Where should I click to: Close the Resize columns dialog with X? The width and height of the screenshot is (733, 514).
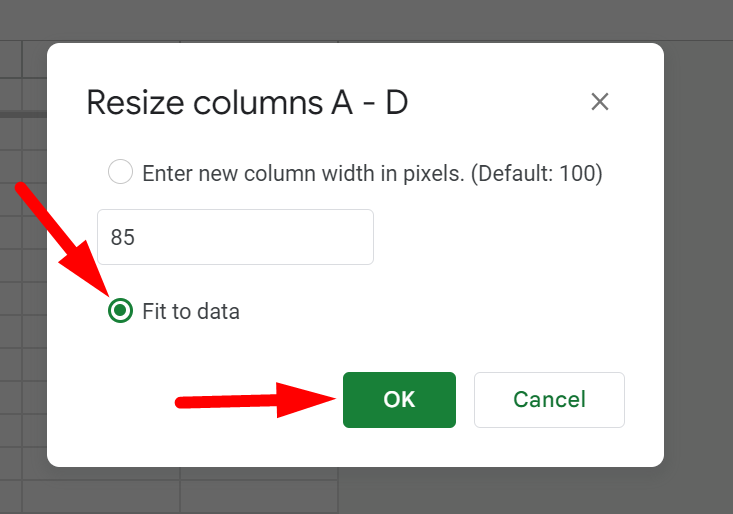[x=600, y=101]
